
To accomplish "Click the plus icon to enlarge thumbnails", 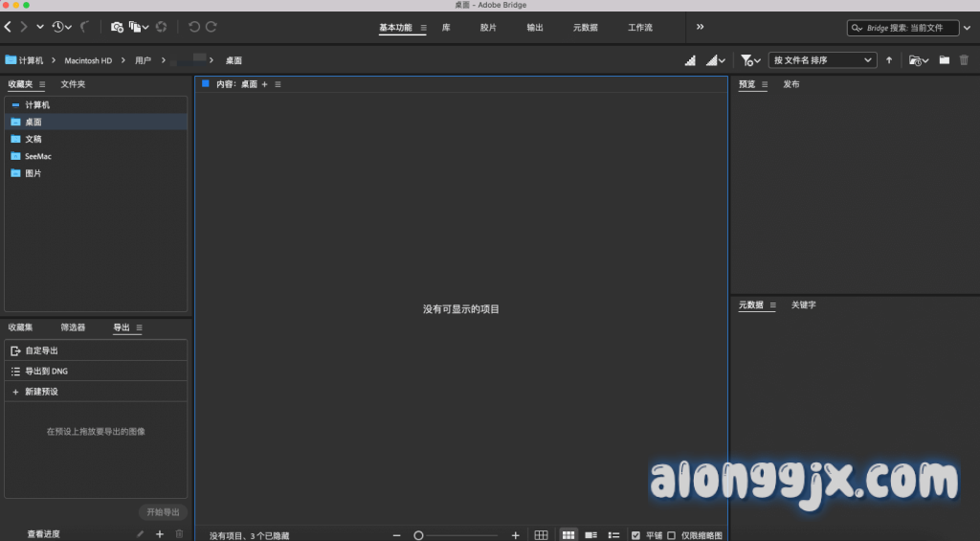I will coord(516,535).
